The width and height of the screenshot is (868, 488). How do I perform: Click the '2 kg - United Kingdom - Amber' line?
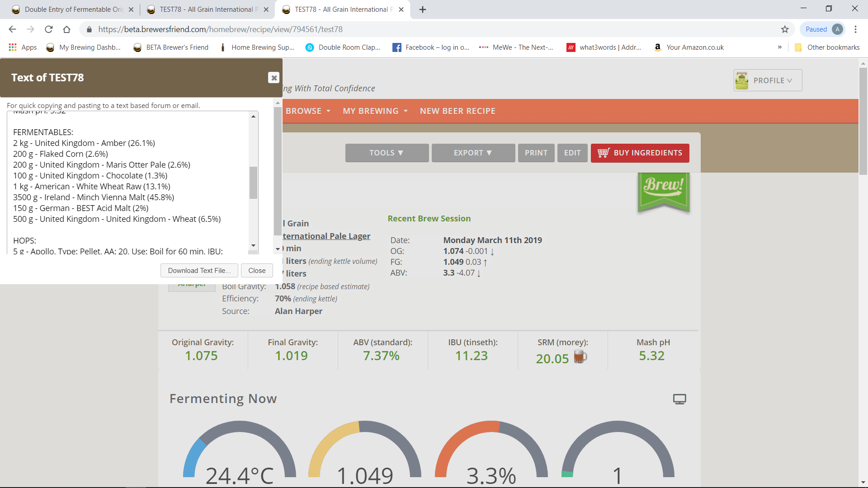point(84,143)
